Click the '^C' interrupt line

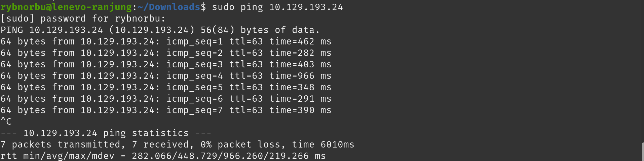(x=6, y=122)
